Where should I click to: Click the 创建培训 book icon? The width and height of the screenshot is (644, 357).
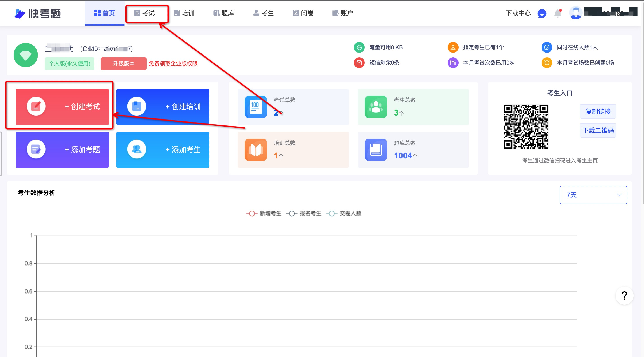137,106
